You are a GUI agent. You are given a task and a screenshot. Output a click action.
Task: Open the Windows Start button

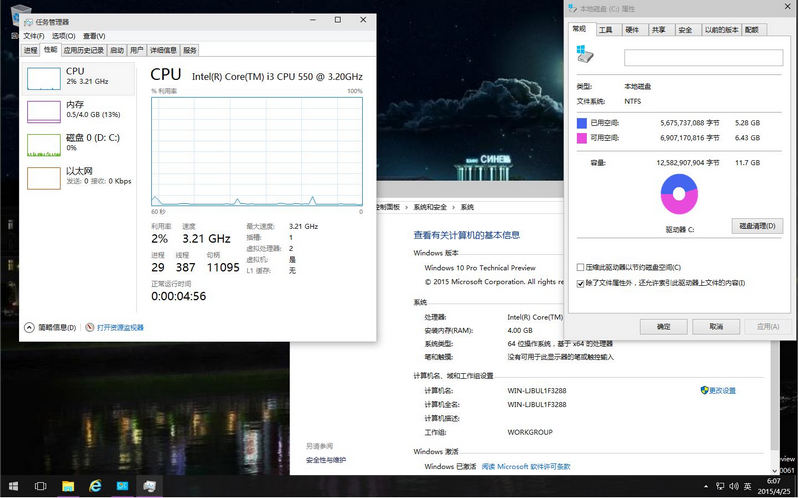pyautogui.click(x=14, y=486)
